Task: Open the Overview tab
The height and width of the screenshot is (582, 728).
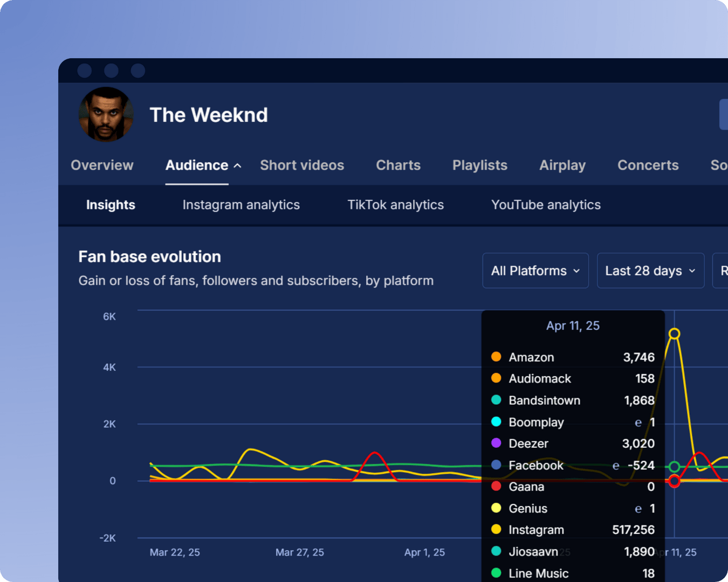Action: pyautogui.click(x=102, y=165)
